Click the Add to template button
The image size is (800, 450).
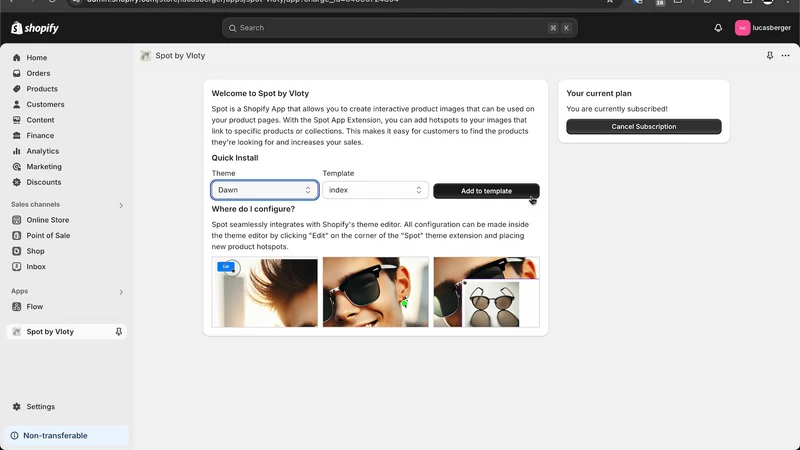coord(486,191)
